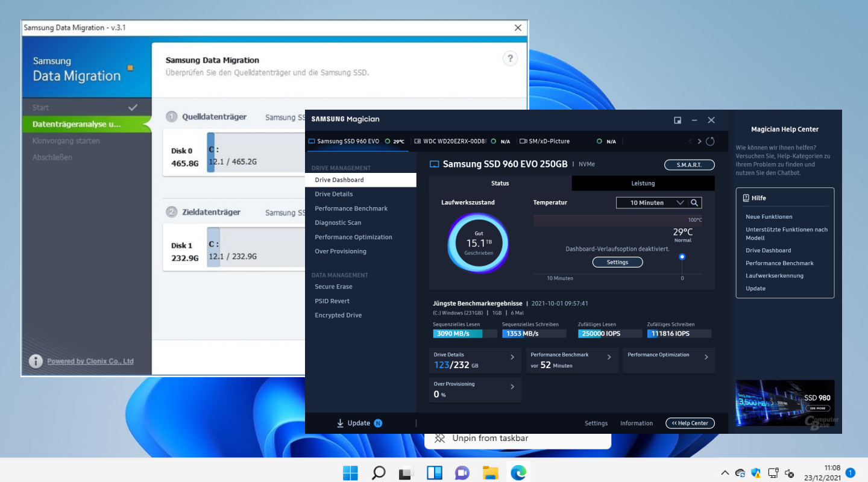Collapse the Help Center with << button

(690, 423)
